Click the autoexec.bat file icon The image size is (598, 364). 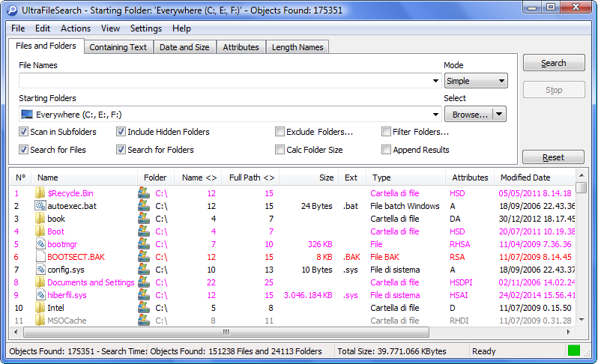(40, 206)
